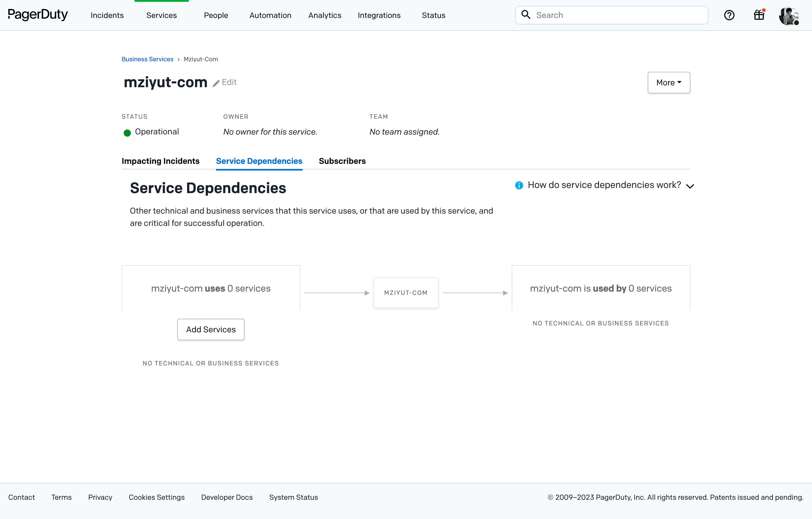Open the user avatar menu
Viewport: 812px width, 519px height.
click(x=789, y=15)
